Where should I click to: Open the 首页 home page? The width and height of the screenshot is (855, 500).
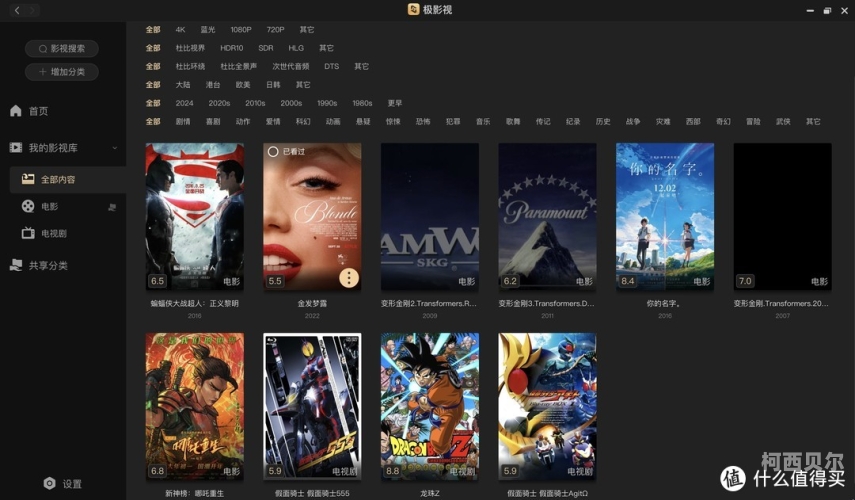(x=29, y=111)
